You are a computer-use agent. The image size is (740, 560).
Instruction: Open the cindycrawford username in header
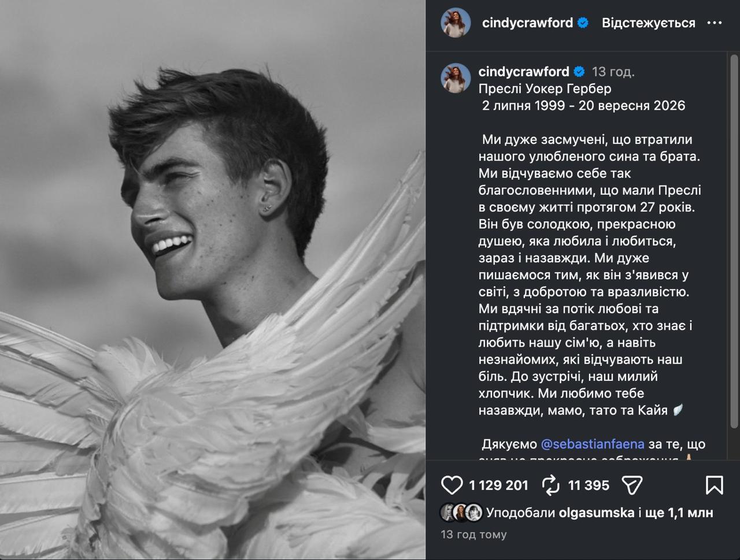pos(527,23)
